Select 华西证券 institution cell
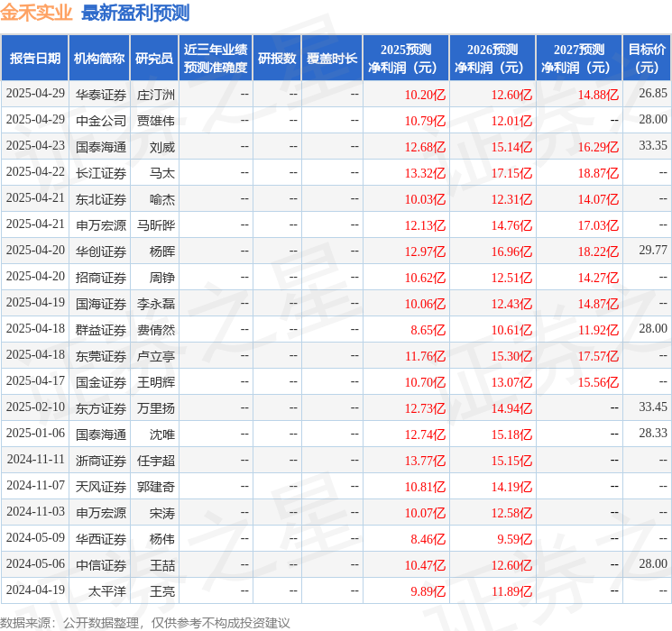The image size is (672, 631). [101, 539]
